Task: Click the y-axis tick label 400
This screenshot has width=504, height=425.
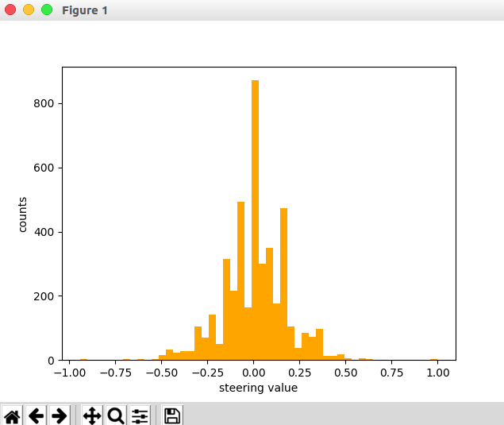Action: coord(44,232)
